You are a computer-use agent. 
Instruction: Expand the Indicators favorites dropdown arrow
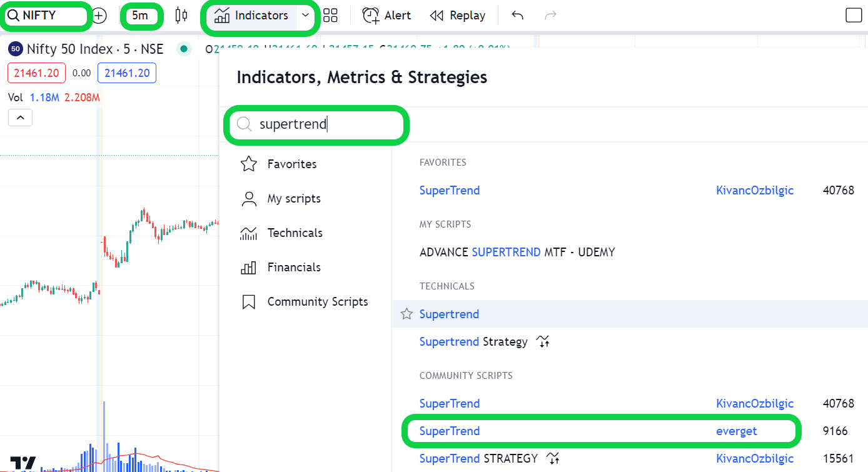point(305,16)
